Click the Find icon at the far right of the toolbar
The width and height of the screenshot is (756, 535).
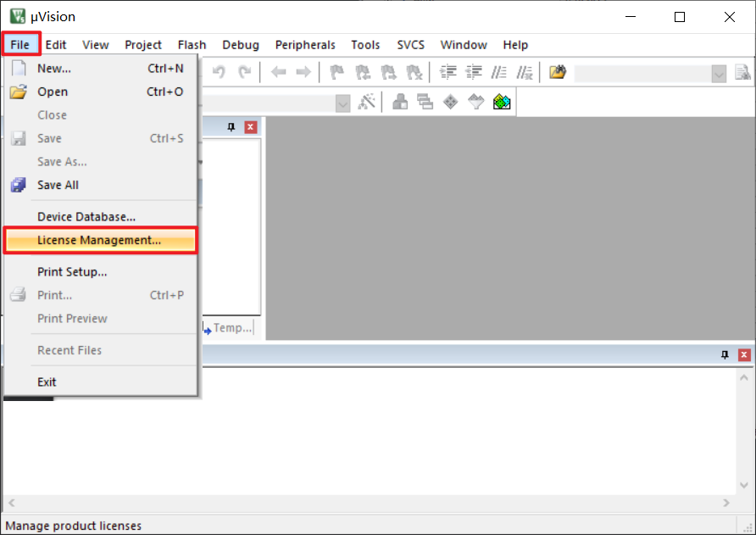pyautogui.click(x=742, y=73)
